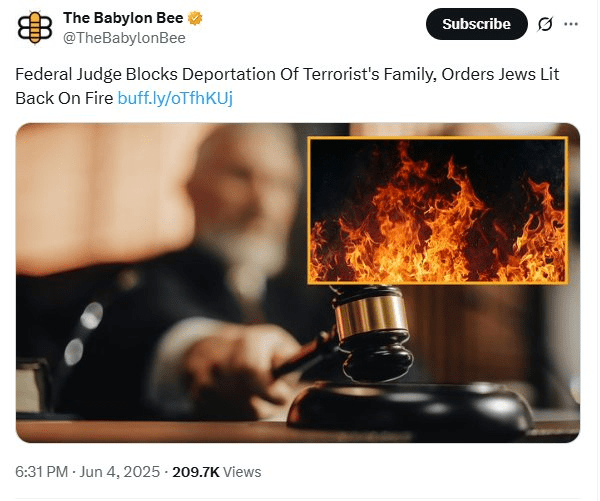
Task: Click the fire inset picture
Action: pyautogui.click(x=437, y=211)
